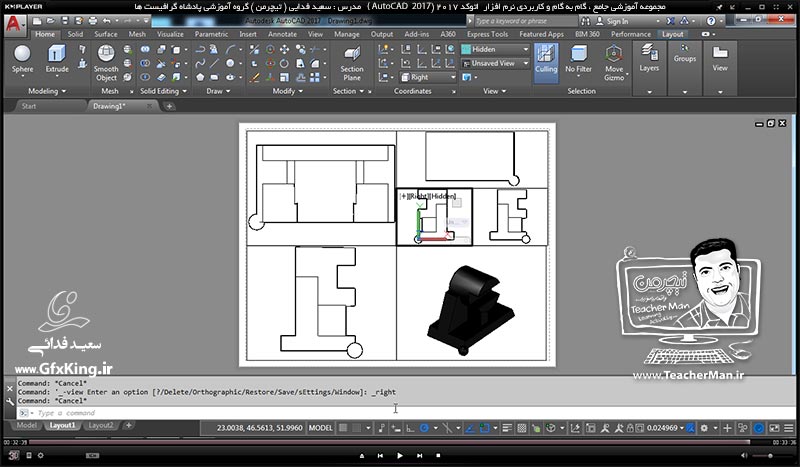
Task: Toggle grid display in status bar
Action: point(343,428)
